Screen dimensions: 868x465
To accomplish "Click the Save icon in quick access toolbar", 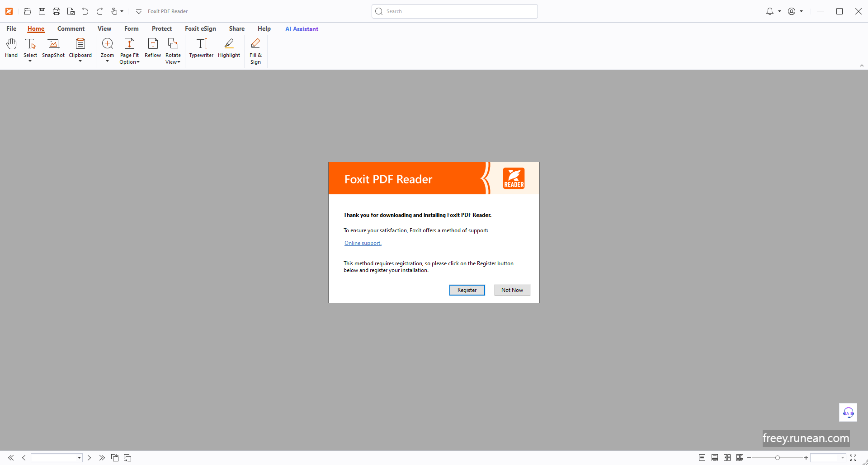I will tap(42, 11).
